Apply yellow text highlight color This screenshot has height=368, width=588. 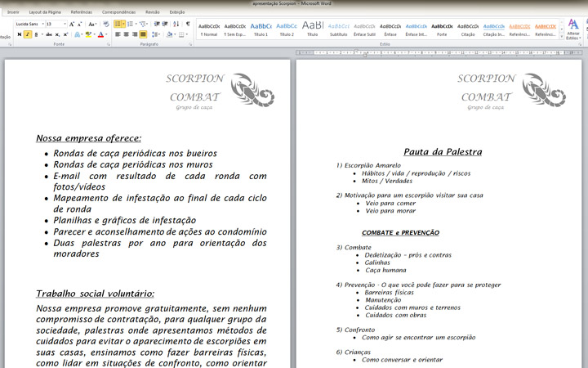pyautogui.click(x=88, y=34)
